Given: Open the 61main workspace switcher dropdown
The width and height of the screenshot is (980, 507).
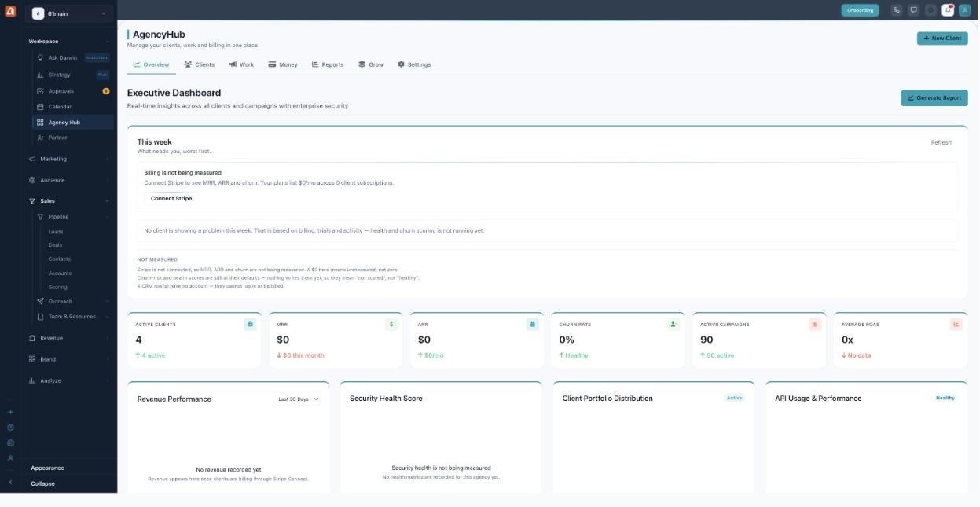Looking at the screenshot, I should 69,13.
